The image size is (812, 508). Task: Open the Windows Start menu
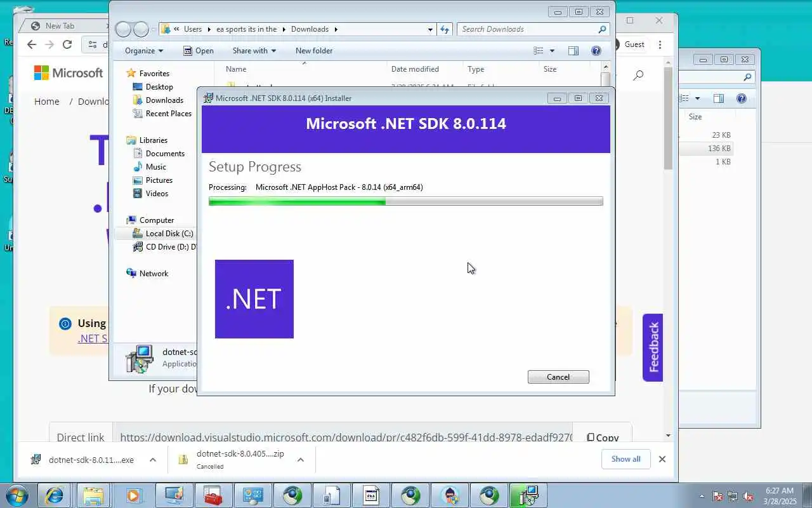(16, 495)
